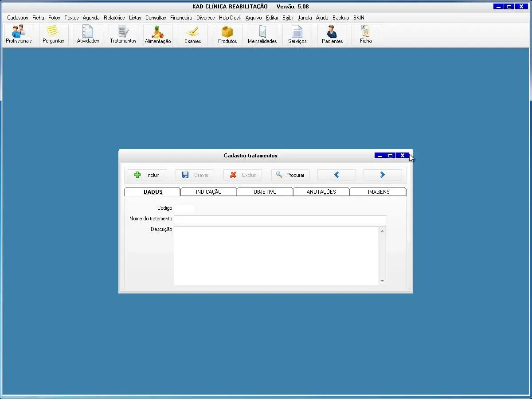The image size is (532, 399).
Task: Switch to the ANOTAÇÕES tab
Action: [321, 192]
